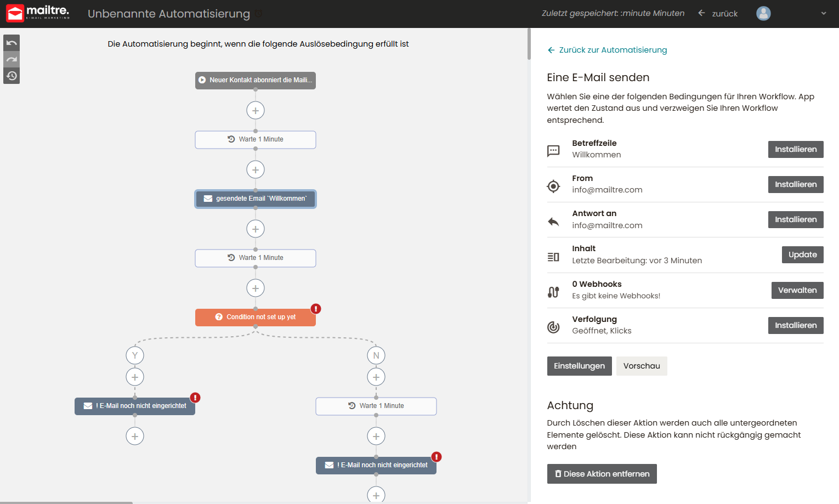Click the Betreffzeile speech-bubble icon

[554, 150]
